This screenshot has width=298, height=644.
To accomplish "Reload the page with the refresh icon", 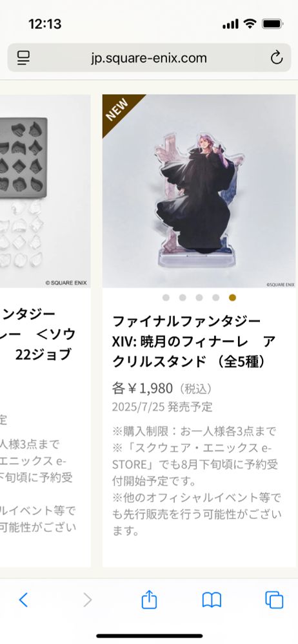I will pyautogui.click(x=277, y=57).
